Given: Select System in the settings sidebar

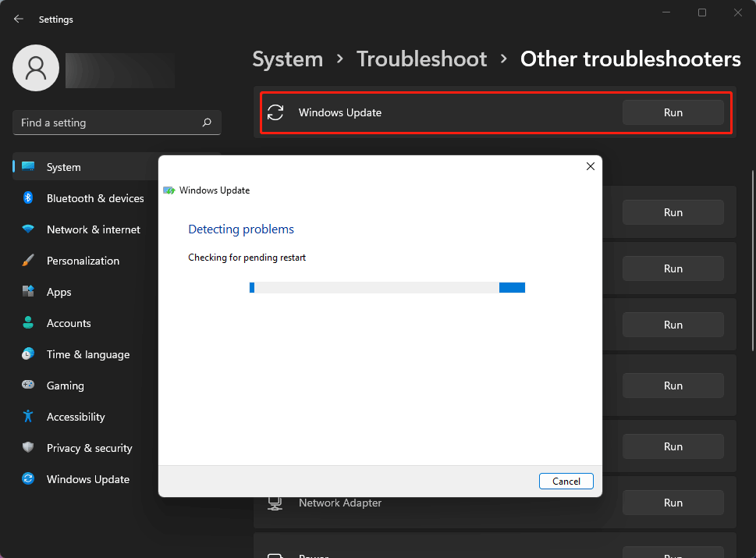Looking at the screenshot, I should click(x=62, y=167).
